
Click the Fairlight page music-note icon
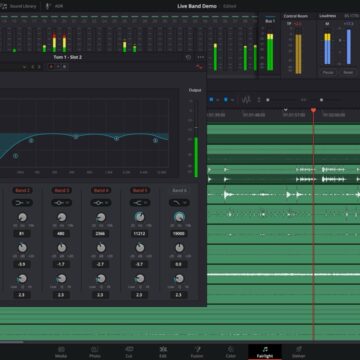265,349
